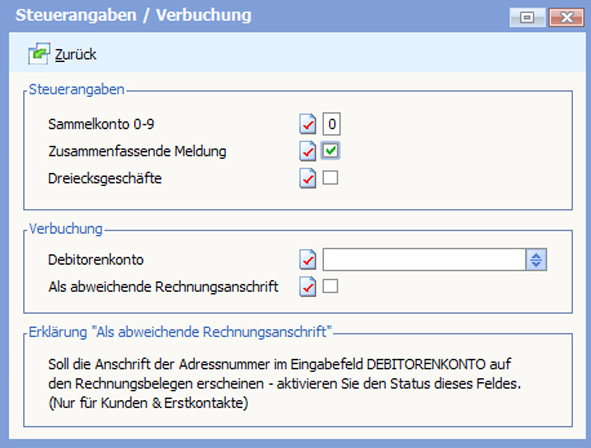This screenshot has height=448, width=591.
Task: Click into the Debitorenkonto input field
Action: point(424,260)
